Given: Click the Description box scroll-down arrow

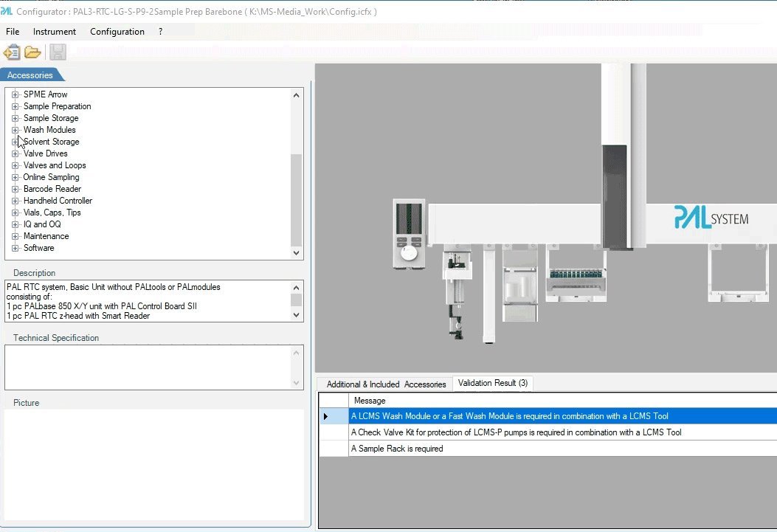Looking at the screenshot, I should [x=297, y=315].
